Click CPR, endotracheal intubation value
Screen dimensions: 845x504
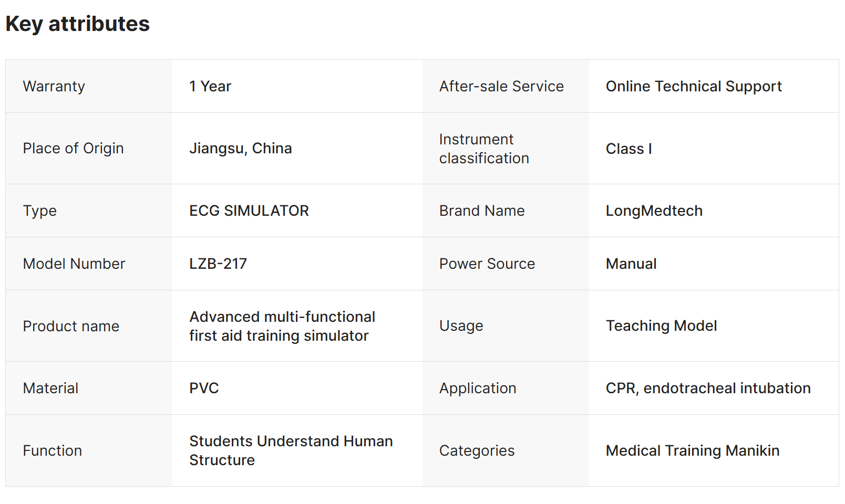click(x=708, y=388)
